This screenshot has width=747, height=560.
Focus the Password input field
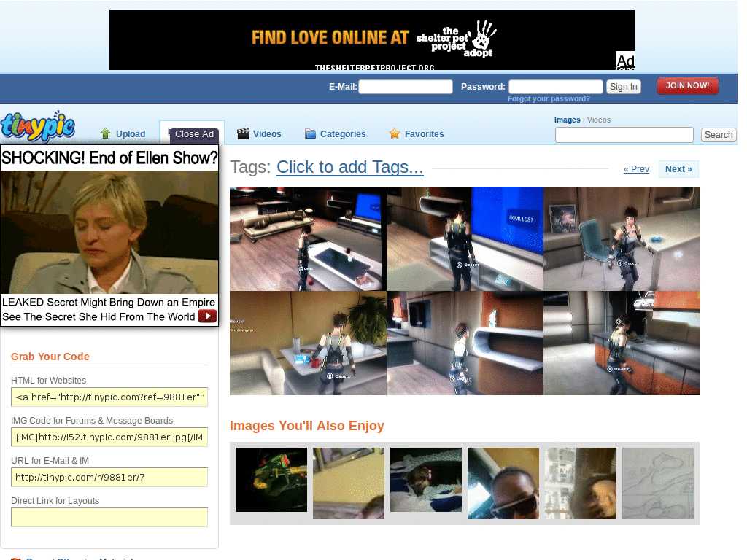pos(555,87)
